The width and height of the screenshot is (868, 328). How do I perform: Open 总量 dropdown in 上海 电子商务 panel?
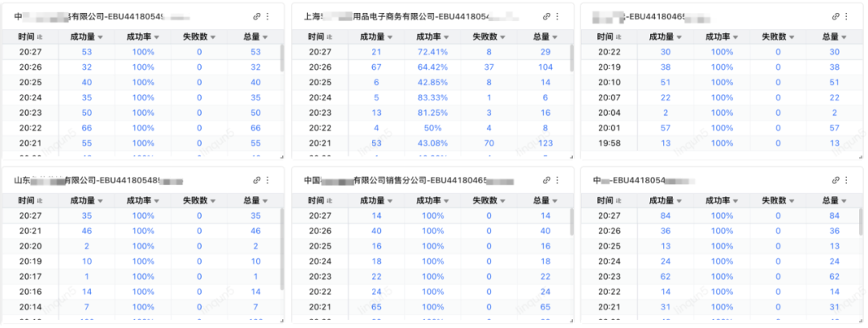coord(555,38)
